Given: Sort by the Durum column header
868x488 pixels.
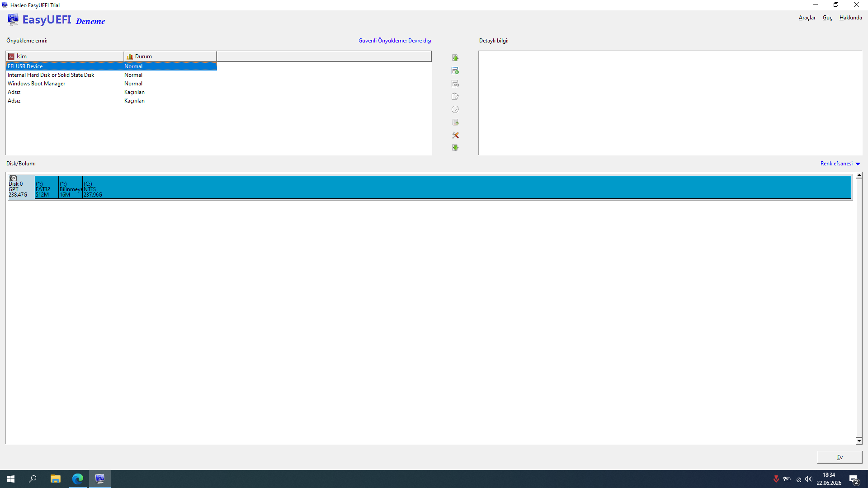Looking at the screenshot, I should (170, 56).
